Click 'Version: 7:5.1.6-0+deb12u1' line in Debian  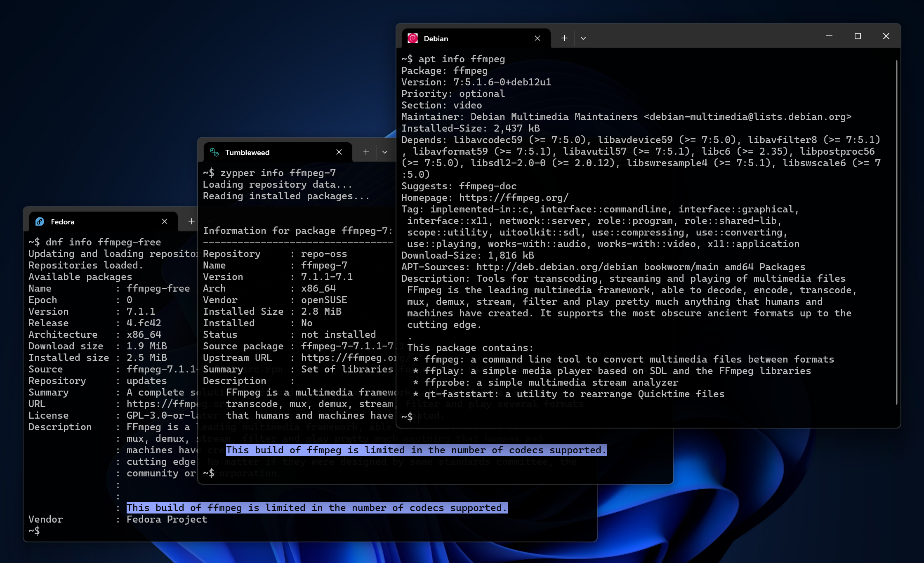[476, 82]
